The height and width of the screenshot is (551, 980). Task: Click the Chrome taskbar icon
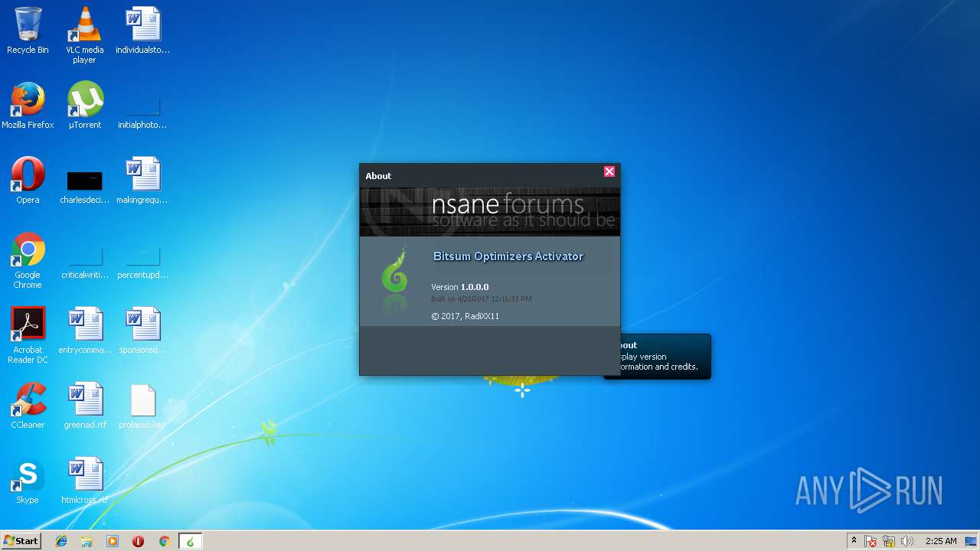(164, 541)
